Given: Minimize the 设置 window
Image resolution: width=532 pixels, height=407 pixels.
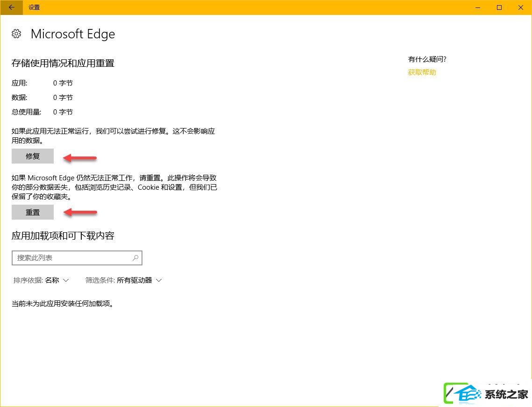Looking at the screenshot, I should tap(478, 7).
